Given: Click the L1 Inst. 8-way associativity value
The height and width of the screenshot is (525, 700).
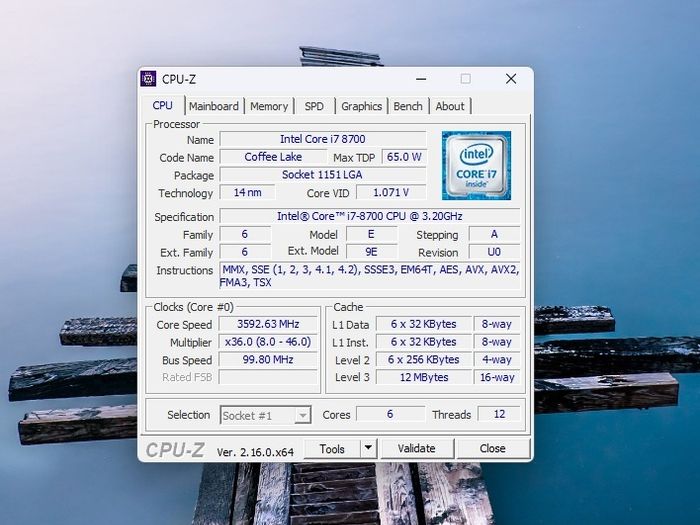Looking at the screenshot, I should (x=497, y=342).
